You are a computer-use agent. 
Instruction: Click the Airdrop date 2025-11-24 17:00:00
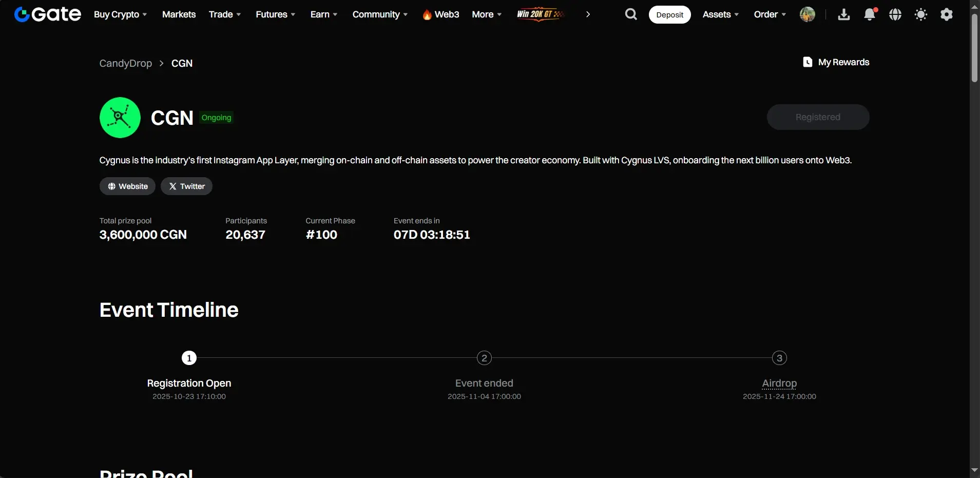click(x=779, y=396)
